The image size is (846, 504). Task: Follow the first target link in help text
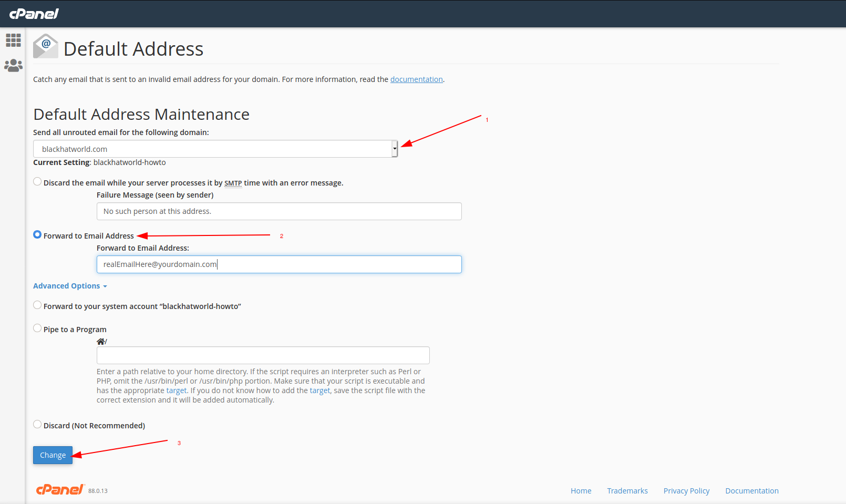177,390
